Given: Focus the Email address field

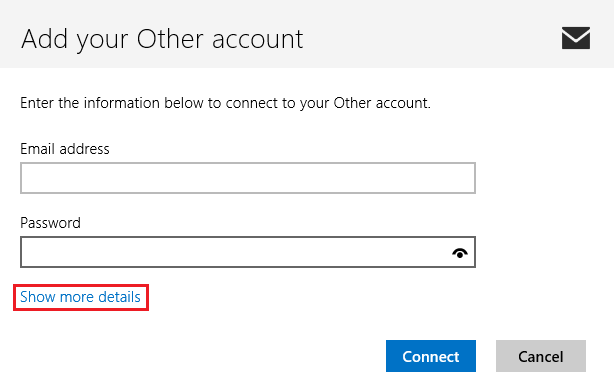Looking at the screenshot, I should [248, 178].
